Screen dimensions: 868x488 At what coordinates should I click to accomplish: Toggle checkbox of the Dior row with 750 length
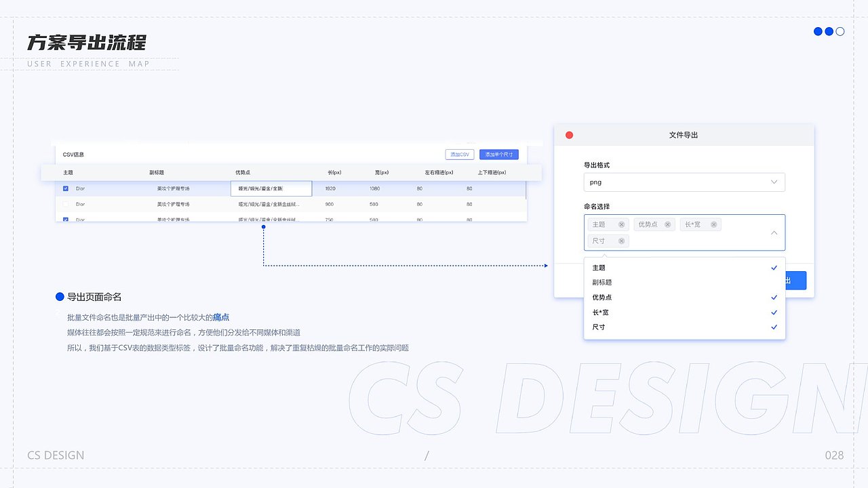[x=66, y=220]
